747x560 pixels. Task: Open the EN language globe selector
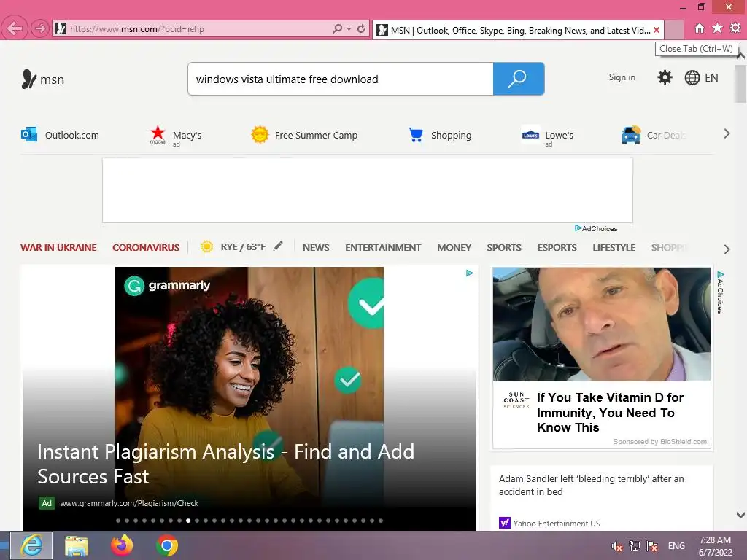pos(701,77)
